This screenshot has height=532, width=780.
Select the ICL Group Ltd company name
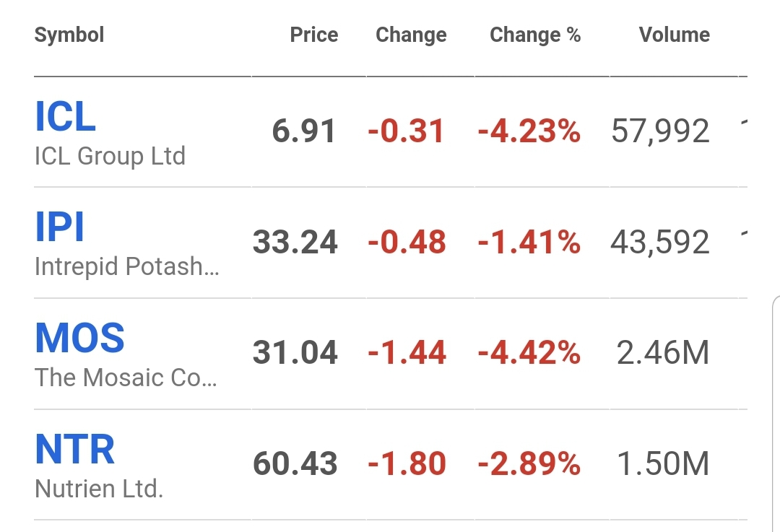(110, 156)
